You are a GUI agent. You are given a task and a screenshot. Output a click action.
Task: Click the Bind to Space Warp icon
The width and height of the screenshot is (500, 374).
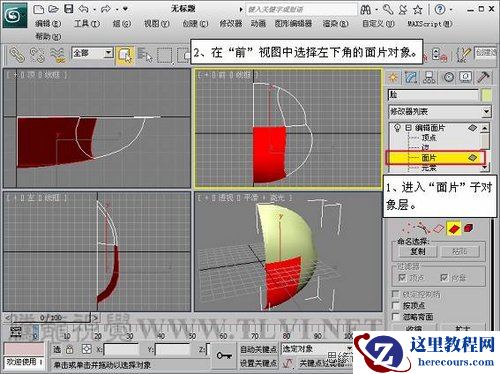[x=58, y=55]
